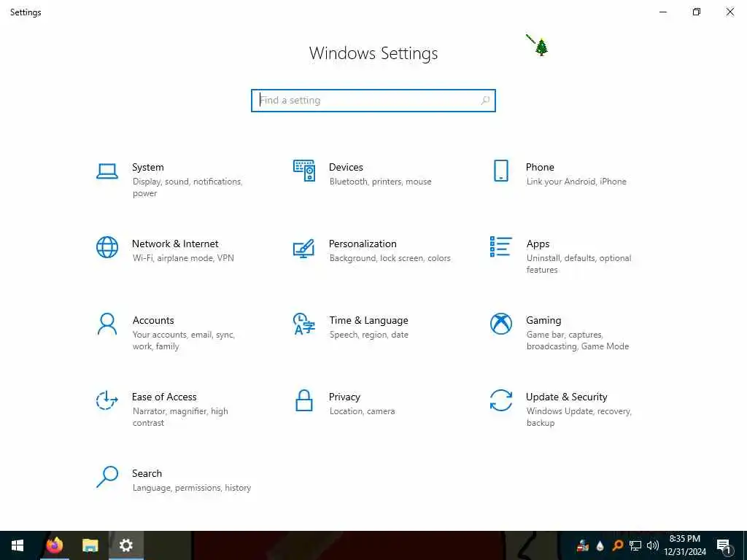Open the taskbar clock showing 8:35 PM
This screenshot has width=747, height=560.
[684, 545]
